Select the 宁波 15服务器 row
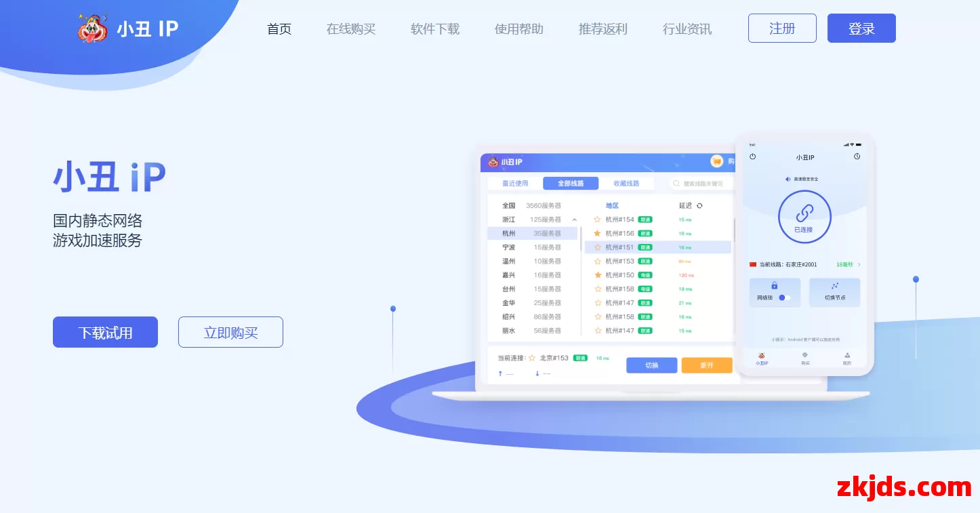Viewport: 980px width, 513px height. pos(533,247)
